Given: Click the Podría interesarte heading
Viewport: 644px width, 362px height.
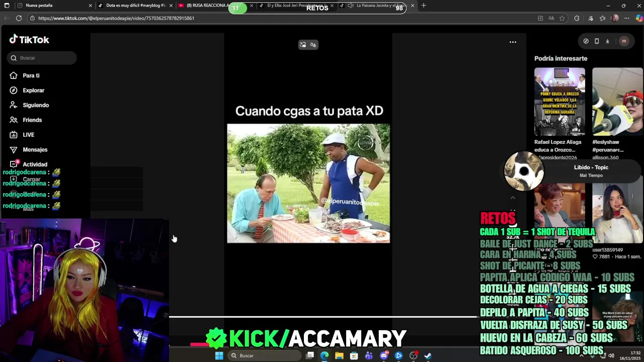Looking at the screenshot, I should pos(560,58).
